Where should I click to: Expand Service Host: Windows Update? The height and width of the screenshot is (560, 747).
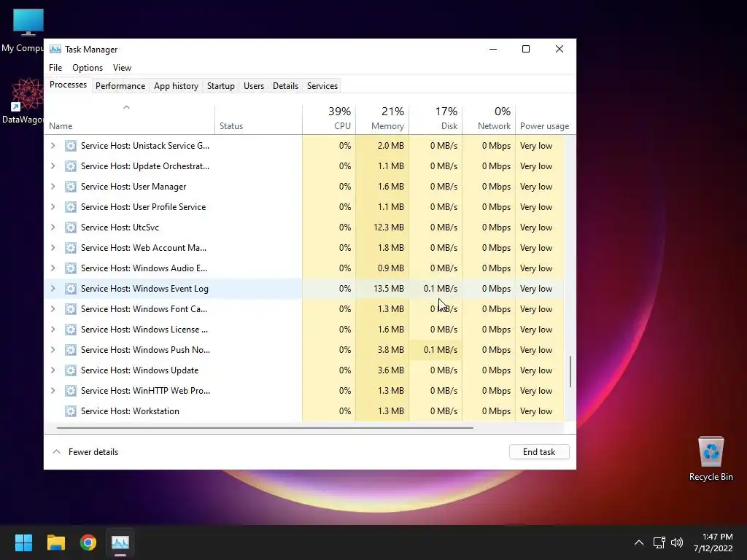click(x=53, y=370)
